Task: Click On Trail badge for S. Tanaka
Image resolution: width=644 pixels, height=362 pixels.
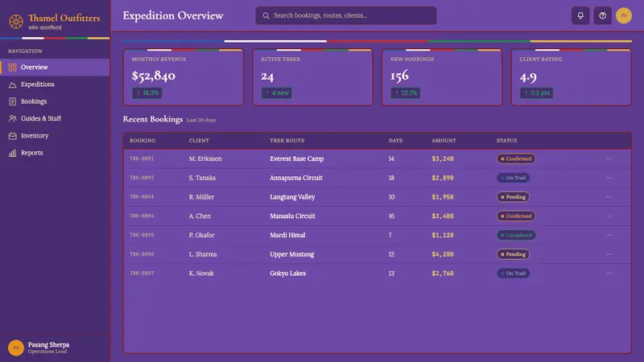Action: point(513,178)
